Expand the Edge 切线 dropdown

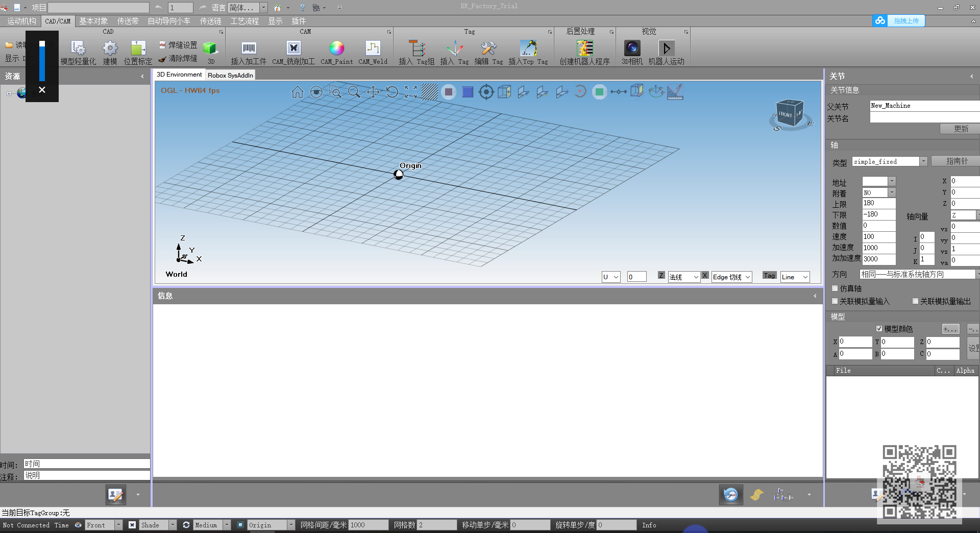coord(747,277)
